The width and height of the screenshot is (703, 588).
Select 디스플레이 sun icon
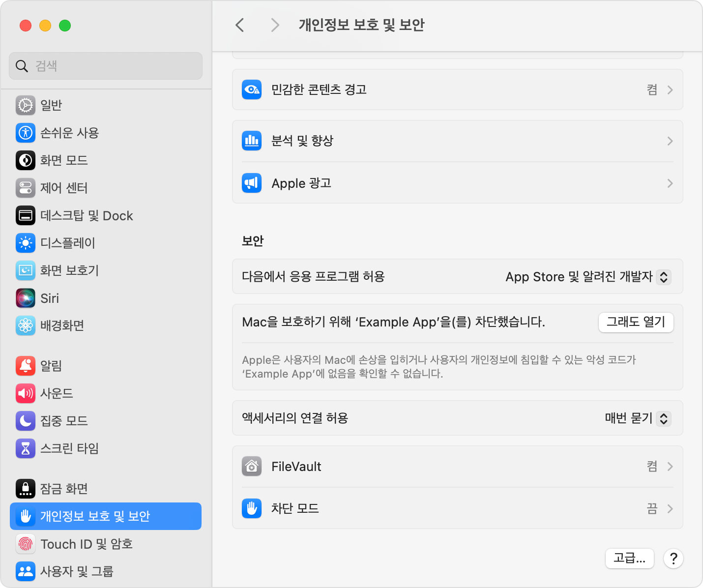(x=26, y=243)
